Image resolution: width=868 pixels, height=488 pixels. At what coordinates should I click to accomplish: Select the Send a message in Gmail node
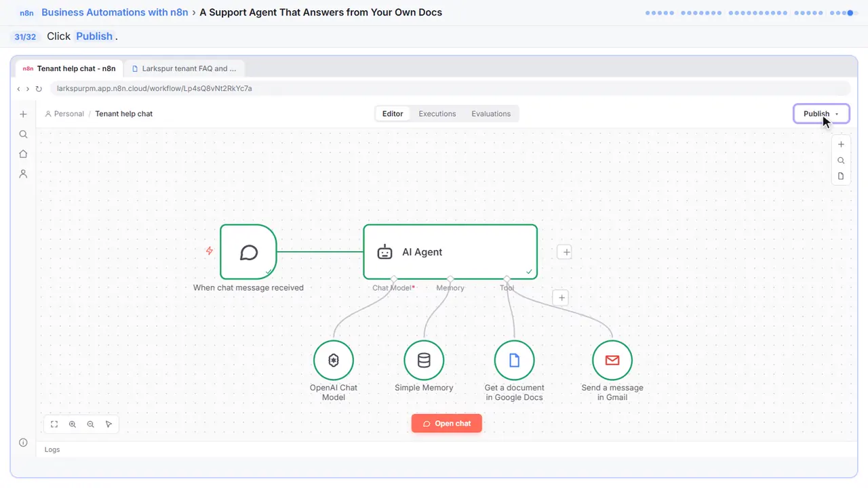point(612,361)
